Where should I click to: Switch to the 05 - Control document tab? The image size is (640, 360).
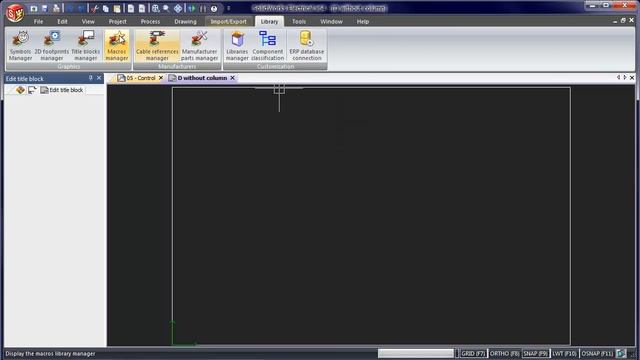pyautogui.click(x=137, y=78)
